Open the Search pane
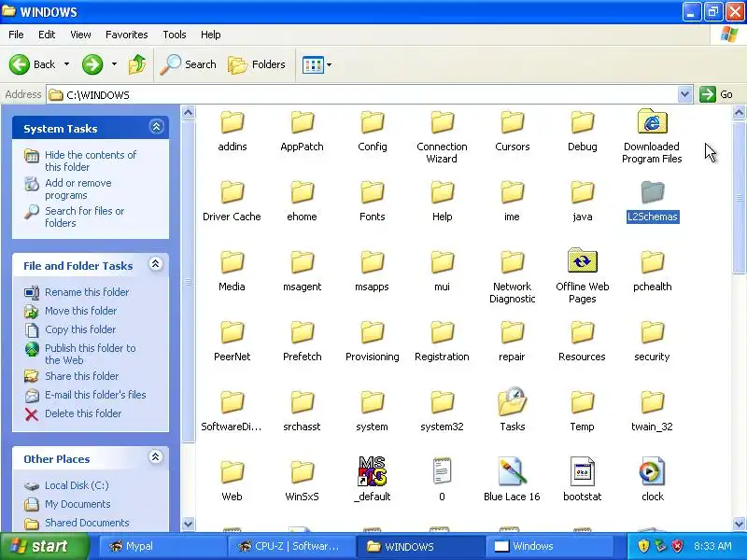The height and width of the screenshot is (560, 747). [189, 64]
